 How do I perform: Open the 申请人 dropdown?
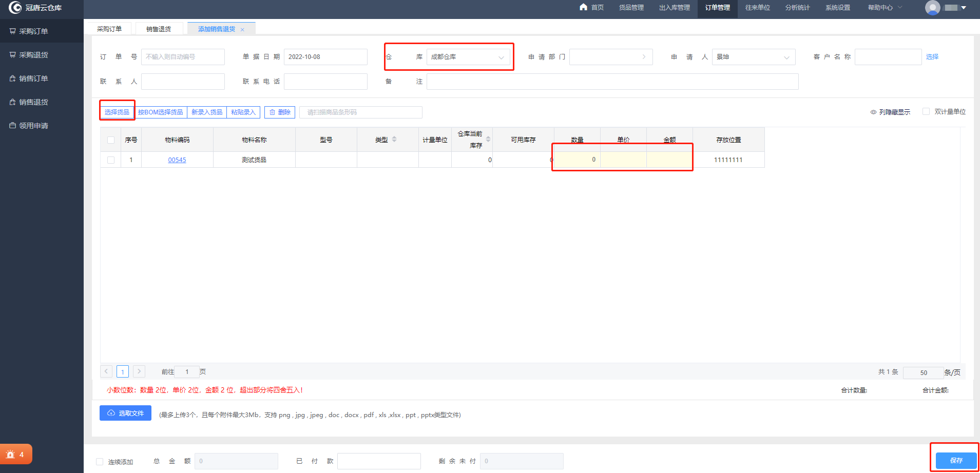(x=754, y=57)
